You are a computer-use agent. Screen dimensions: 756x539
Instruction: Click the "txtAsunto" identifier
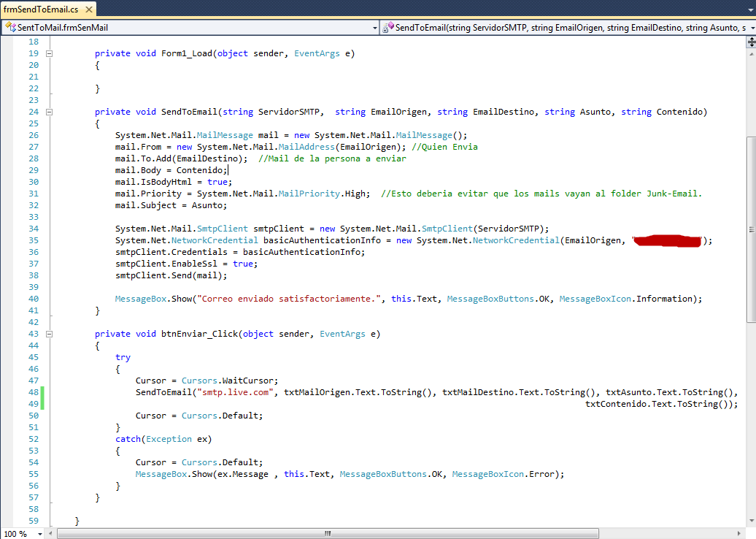(628, 392)
